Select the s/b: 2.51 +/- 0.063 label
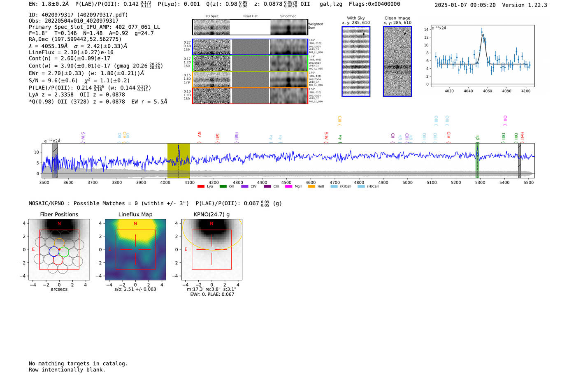Image resolution: width=576 pixels, height=392 pixels. 135,289
